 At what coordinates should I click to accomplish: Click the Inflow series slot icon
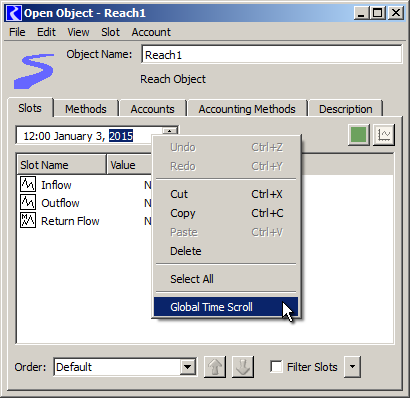[x=28, y=184]
